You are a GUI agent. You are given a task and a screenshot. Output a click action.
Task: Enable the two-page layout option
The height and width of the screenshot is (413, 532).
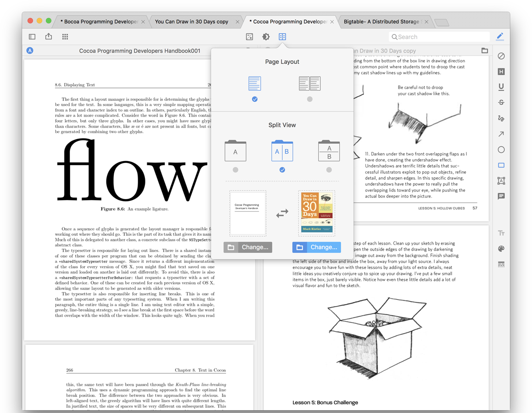click(310, 83)
